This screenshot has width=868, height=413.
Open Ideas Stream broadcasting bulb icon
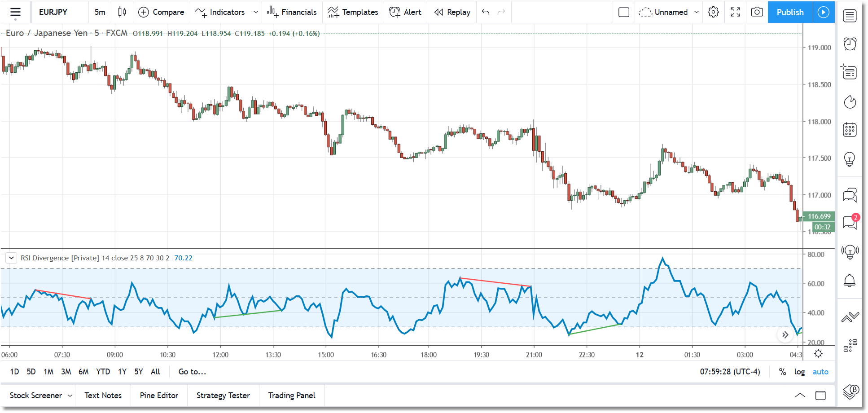click(850, 252)
